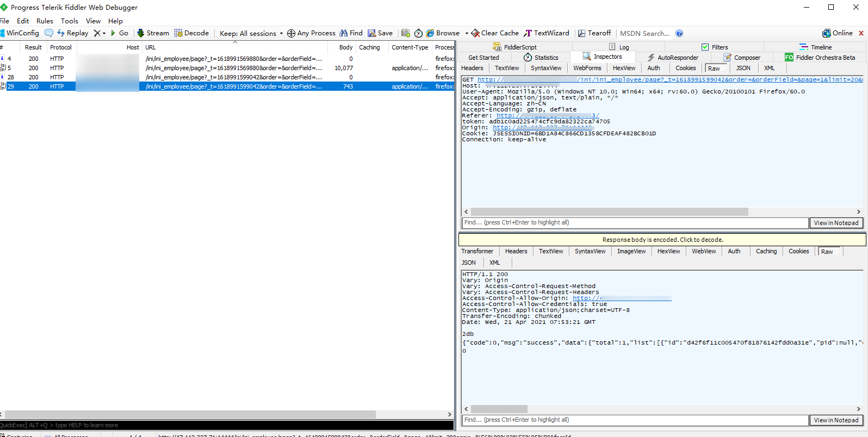Click Browse to launch the browser
Screen dimensions: 868x437
[443, 33]
